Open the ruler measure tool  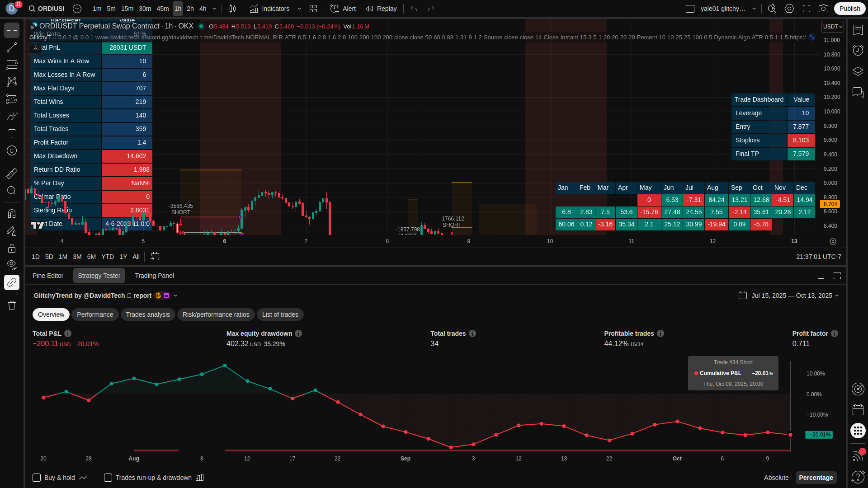coord(12,173)
